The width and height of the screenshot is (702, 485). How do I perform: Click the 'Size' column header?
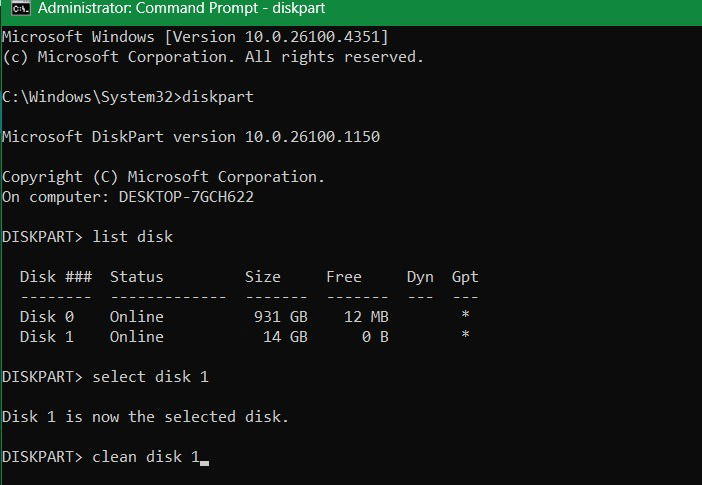point(263,277)
